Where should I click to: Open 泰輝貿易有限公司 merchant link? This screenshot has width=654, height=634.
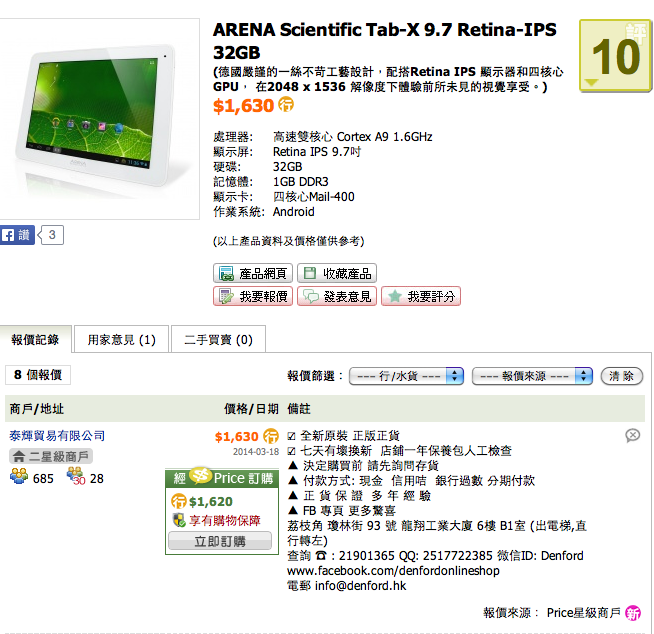57,436
